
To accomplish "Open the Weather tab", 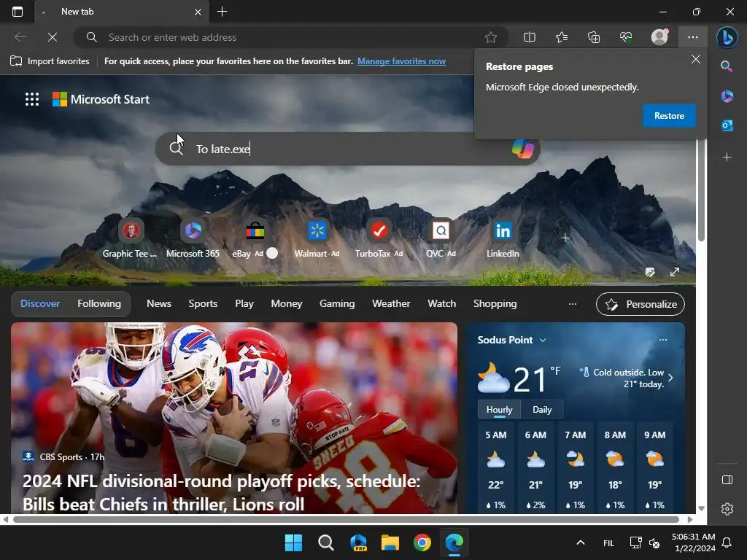I will (391, 304).
